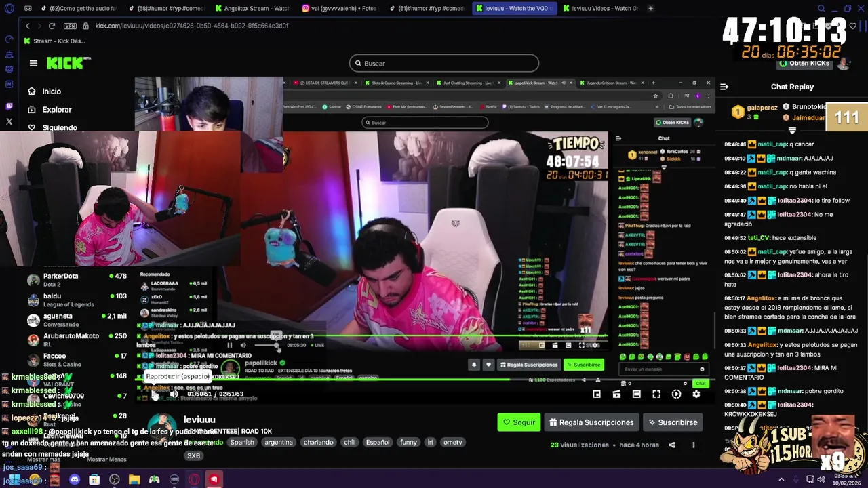The height and width of the screenshot is (488, 868).
Task: Click the Seguir button
Action: click(x=519, y=422)
